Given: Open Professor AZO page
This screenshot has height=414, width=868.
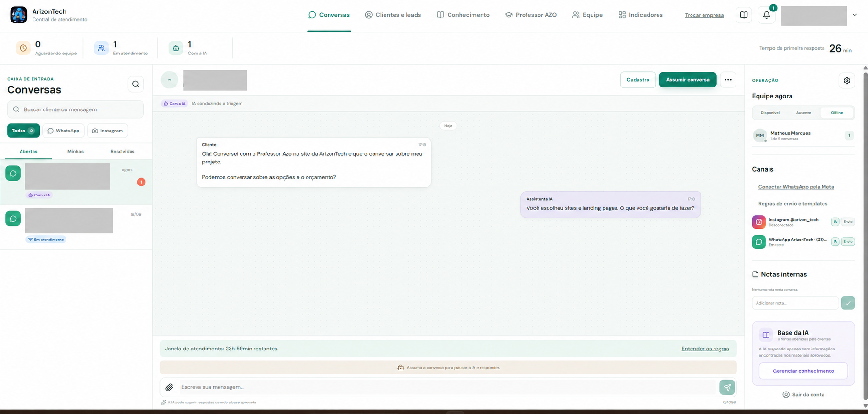Looking at the screenshot, I should pyautogui.click(x=531, y=15).
